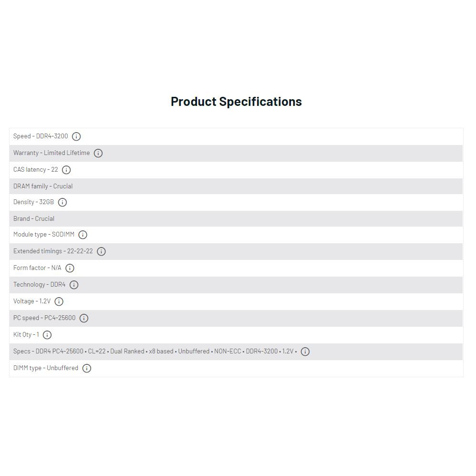Click the CAS latency info icon
This screenshot has width=476, height=476.
[x=66, y=170]
